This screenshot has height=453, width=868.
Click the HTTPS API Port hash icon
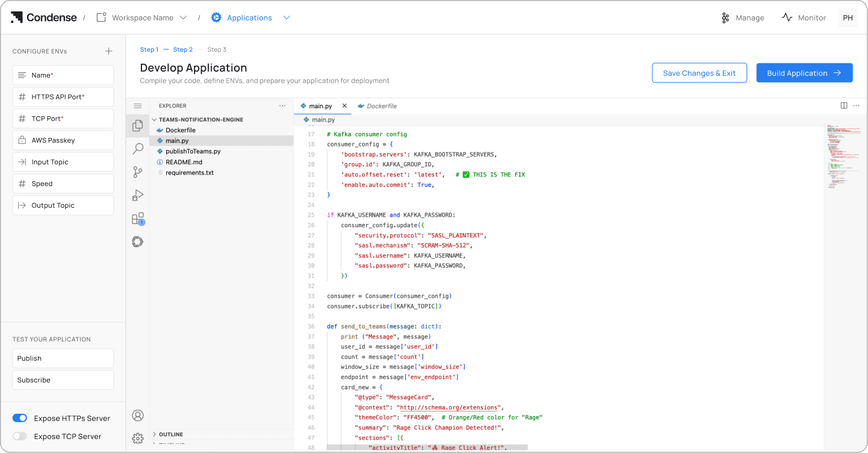(22, 97)
